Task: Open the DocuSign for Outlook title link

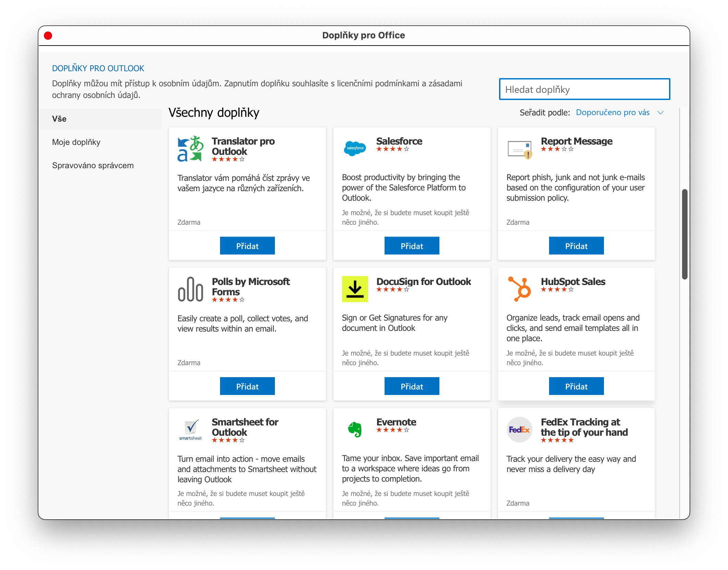Action: click(x=423, y=282)
